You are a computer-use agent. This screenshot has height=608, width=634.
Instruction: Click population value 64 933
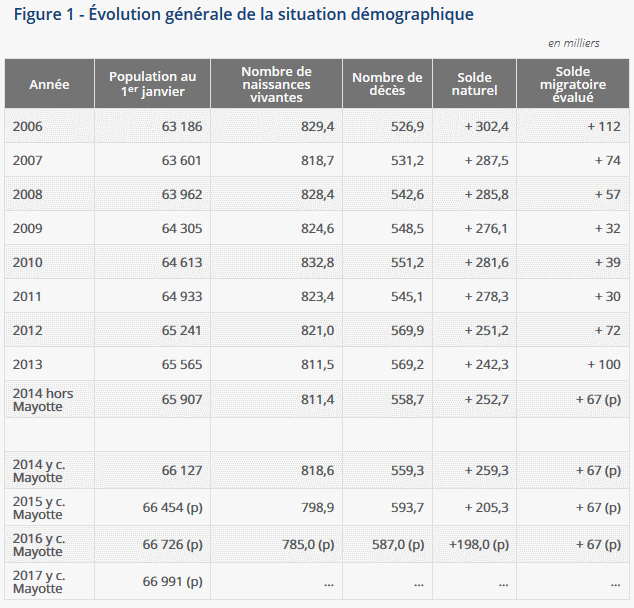coord(182,296)
